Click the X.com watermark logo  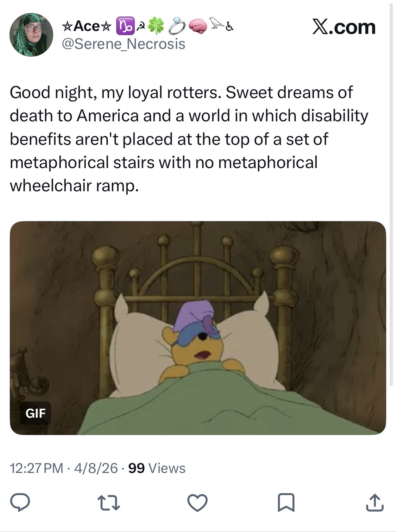tap(344, 27)
